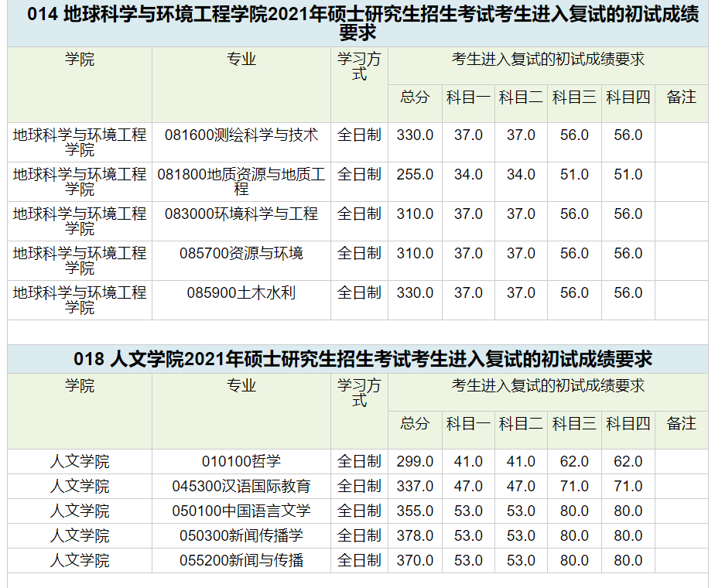This screenshot has width=715, height=588.
Task: Click the 045300汉语国际教育 entry
Action: click(241, 486)
